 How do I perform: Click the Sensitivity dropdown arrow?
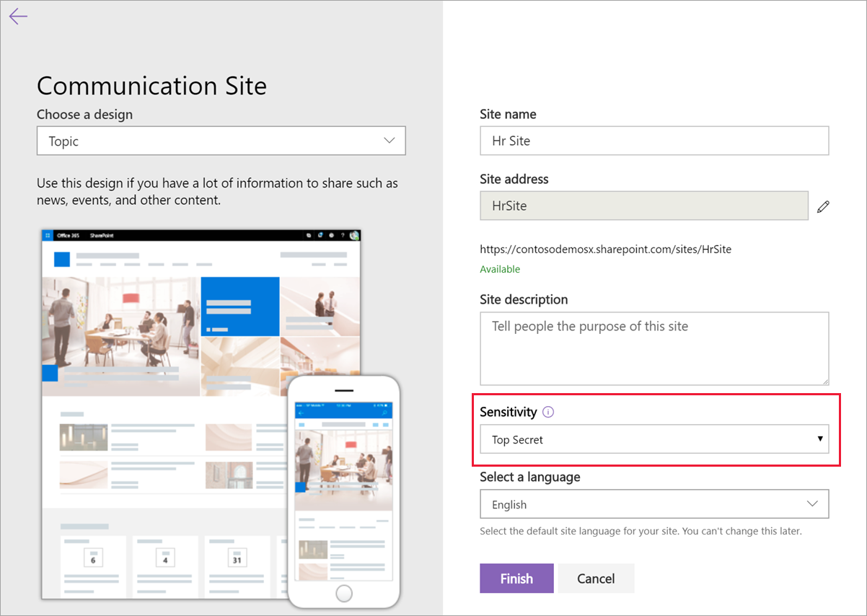pyautogui.click(x=820, y=439)
